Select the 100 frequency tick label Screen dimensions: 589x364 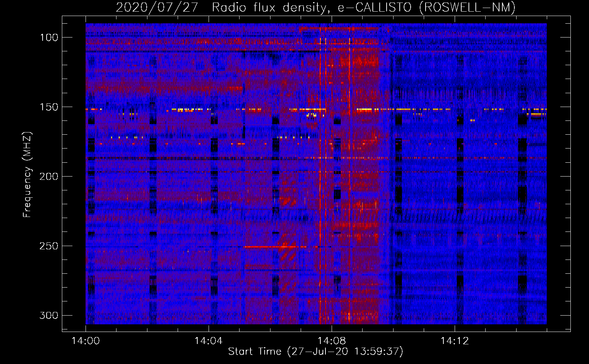pyautogui.click(x=49, y=37)
